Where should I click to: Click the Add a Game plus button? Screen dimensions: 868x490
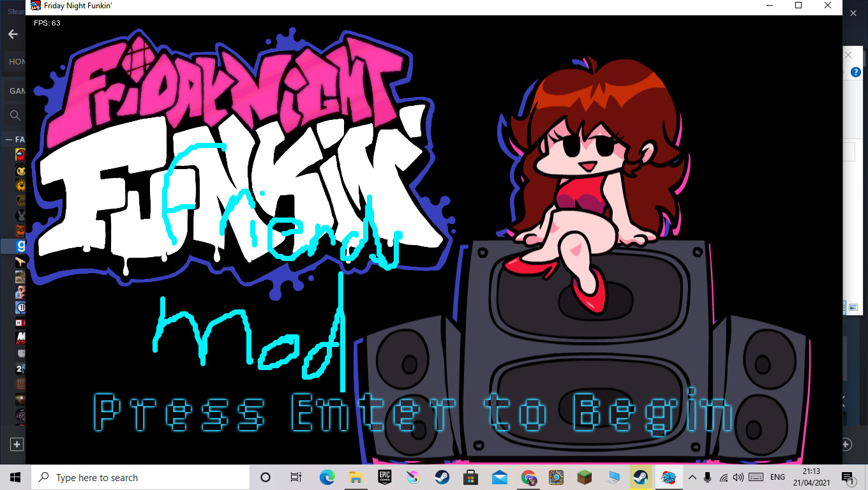click(17, 445)
